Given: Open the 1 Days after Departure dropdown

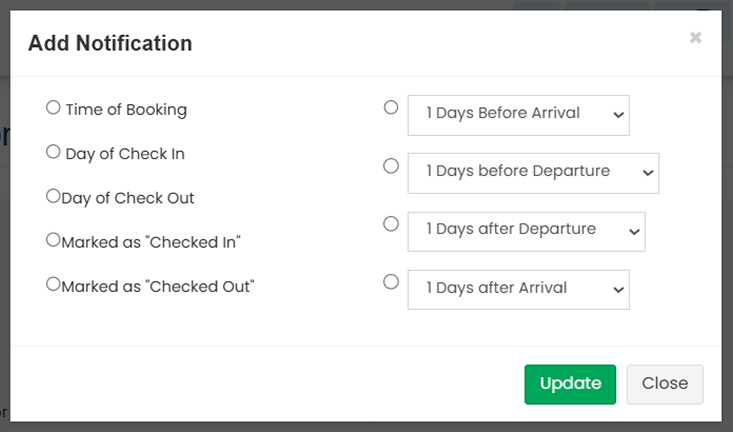Looking at the screenshot, I should coord(526,231).
